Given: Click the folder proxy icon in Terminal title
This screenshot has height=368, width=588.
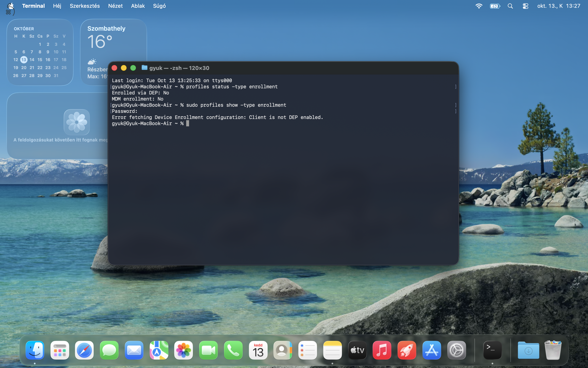Looking at the screenshot, I should click(x=144, y=68).
